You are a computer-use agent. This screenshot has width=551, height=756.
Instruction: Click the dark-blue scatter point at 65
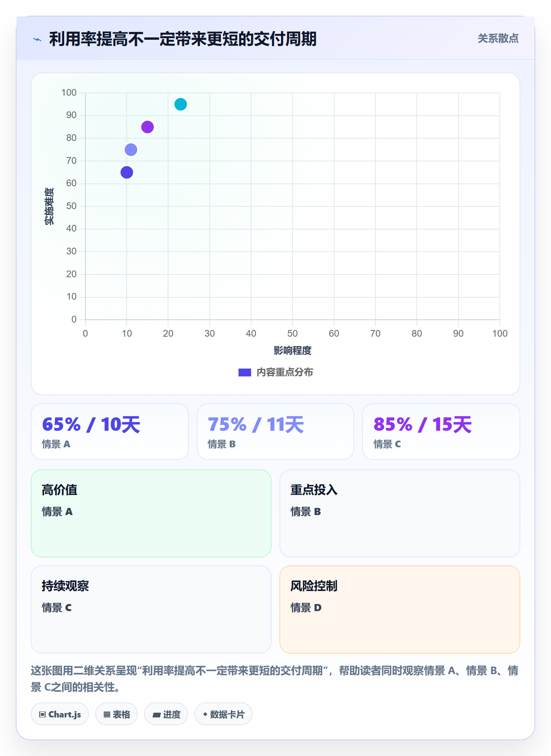pos(127,172)
